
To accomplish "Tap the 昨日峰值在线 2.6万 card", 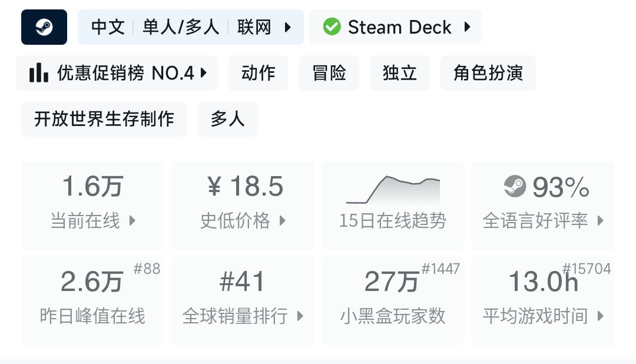I will click(x=93, y=300).
